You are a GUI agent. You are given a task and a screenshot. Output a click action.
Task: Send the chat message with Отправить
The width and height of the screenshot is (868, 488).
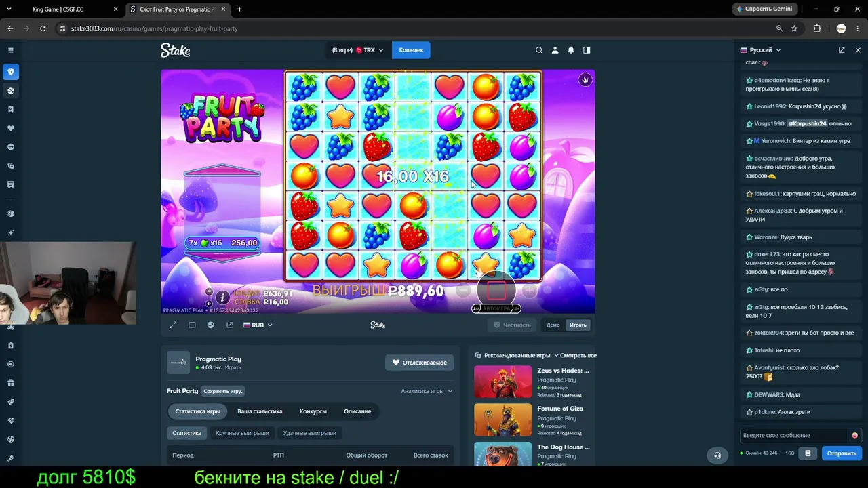(x=842, y=453)
